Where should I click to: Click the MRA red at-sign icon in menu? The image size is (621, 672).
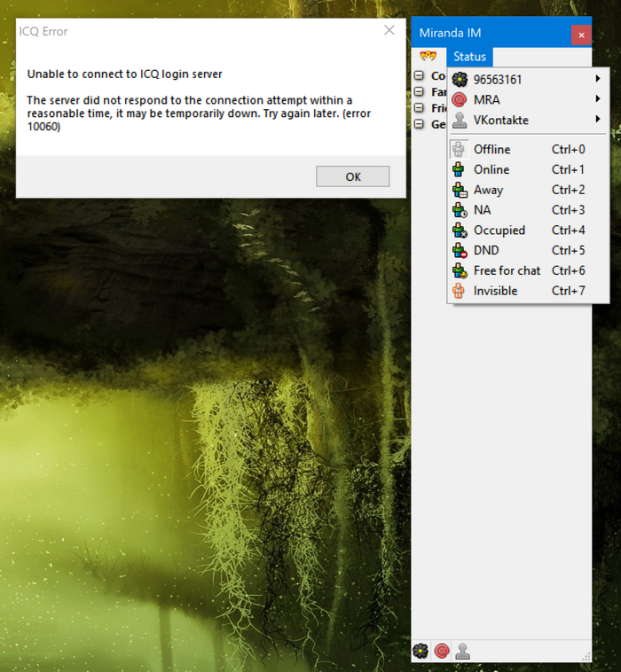coord(460,100)
